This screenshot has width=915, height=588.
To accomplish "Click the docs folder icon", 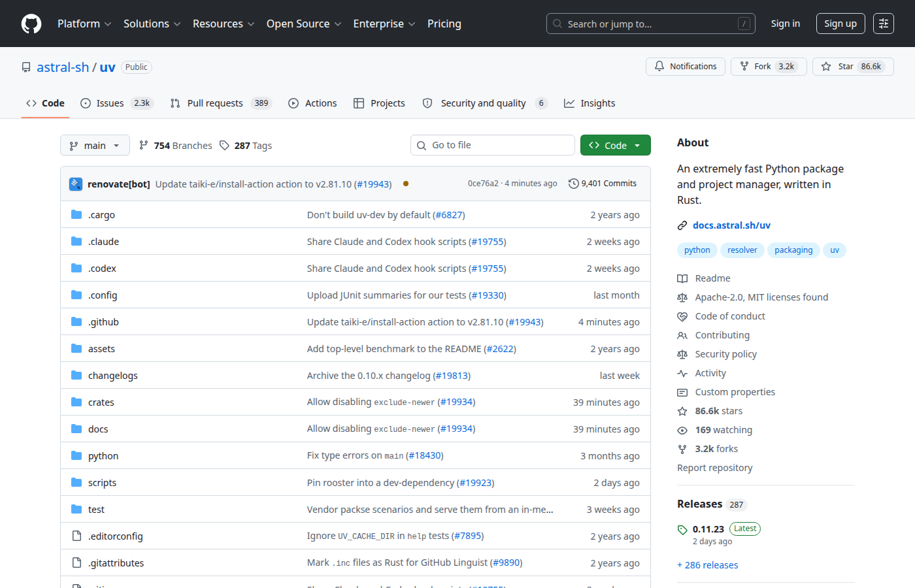I will [76, 429].
